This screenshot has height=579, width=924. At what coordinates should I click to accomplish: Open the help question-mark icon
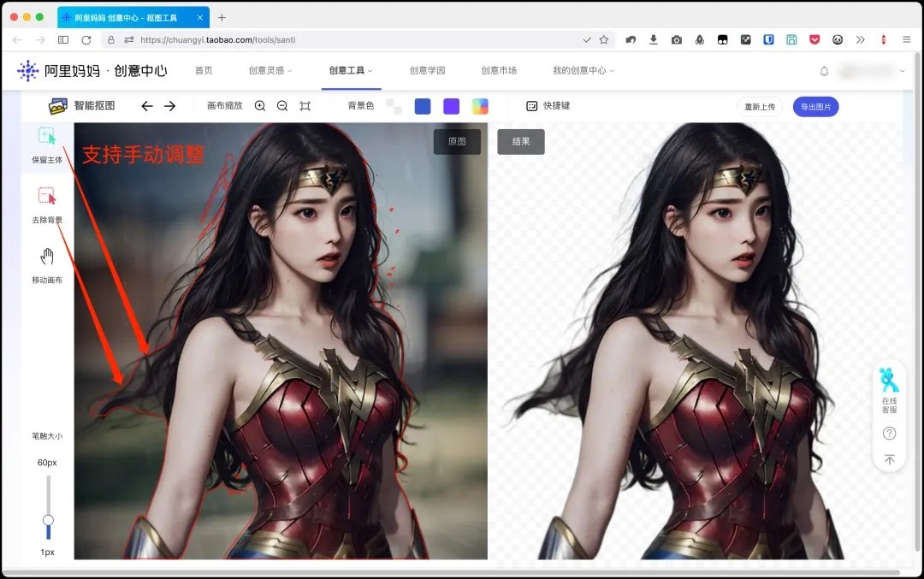(x=889, y=434)
